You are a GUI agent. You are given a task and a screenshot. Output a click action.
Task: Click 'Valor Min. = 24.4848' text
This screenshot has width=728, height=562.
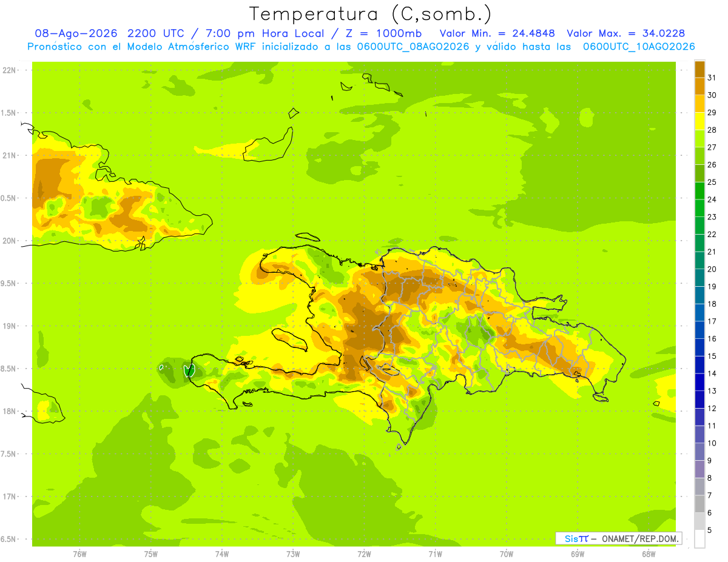(x=497, y=33)
